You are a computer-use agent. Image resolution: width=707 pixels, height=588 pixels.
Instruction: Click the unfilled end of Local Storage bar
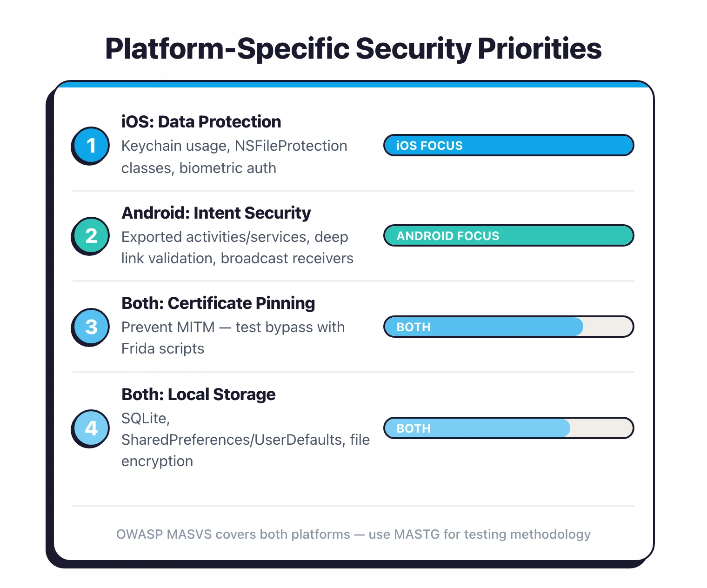point(600,428)
